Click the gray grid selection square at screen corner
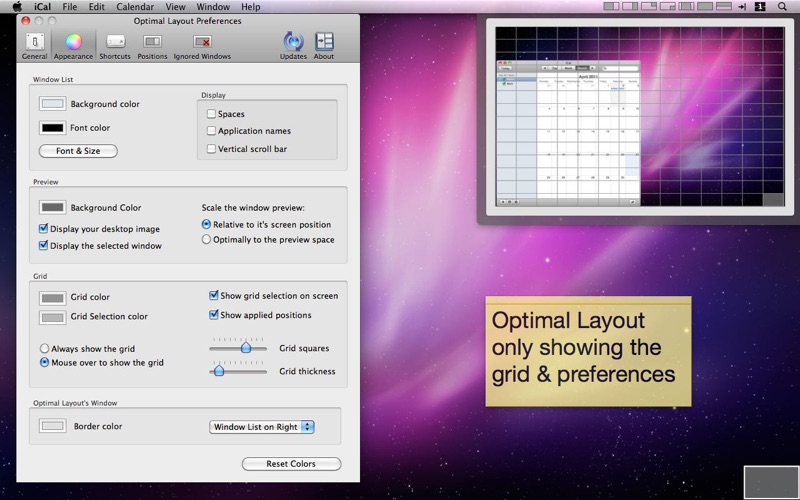800x500 pixels. click(x=770, y=483)
